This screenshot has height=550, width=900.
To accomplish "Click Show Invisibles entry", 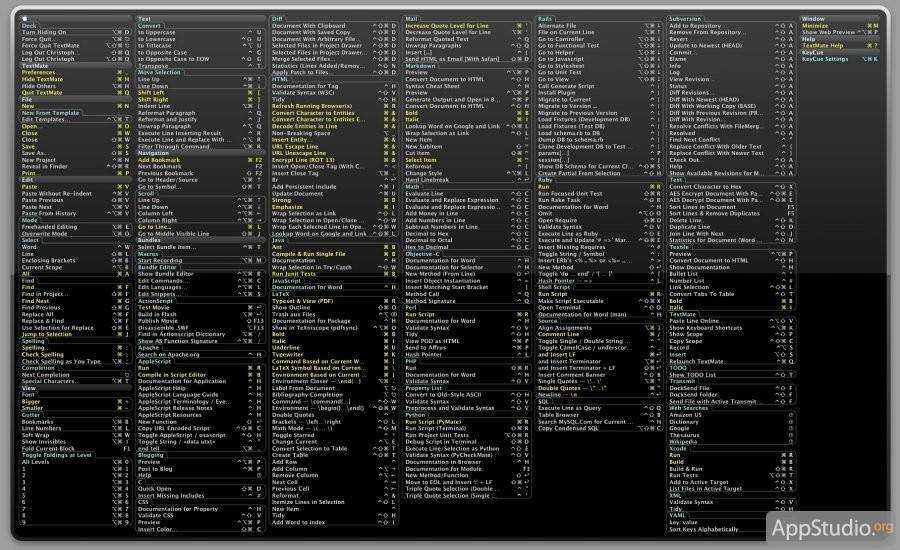I will pyautogui.click(x=44, y=441).
